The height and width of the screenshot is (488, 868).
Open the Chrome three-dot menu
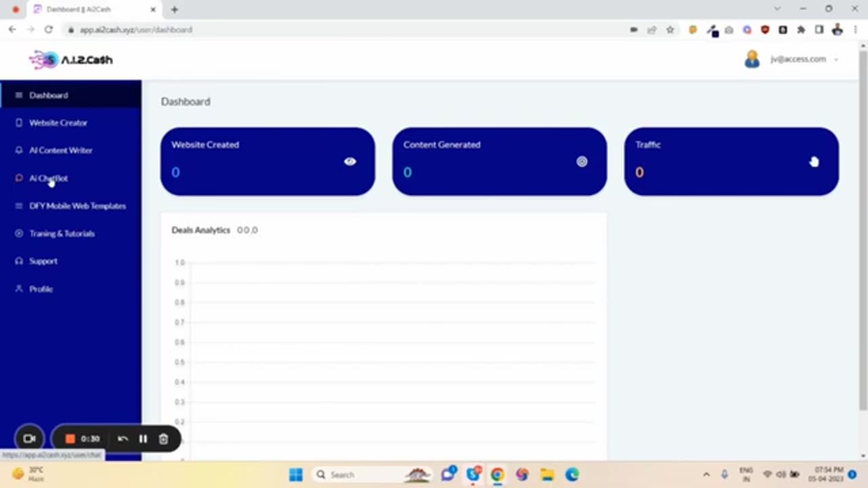856,30
